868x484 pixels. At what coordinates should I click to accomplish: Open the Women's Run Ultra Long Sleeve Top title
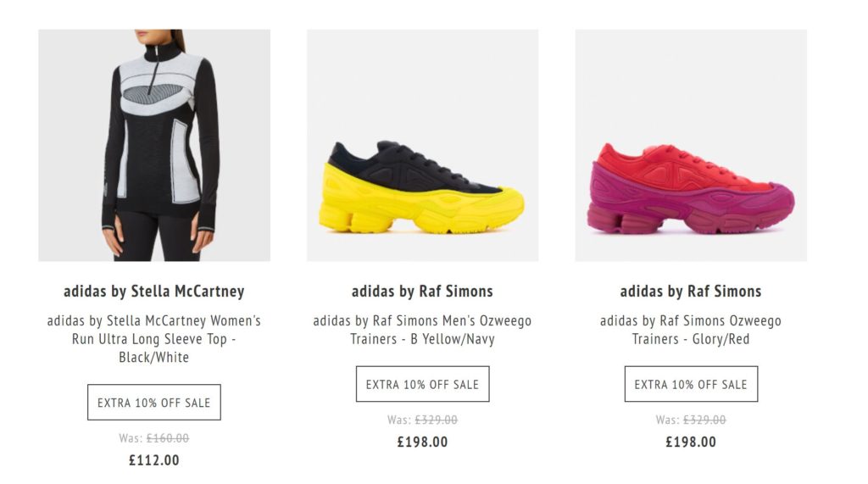pyautogui.click(x=154, y=339)
